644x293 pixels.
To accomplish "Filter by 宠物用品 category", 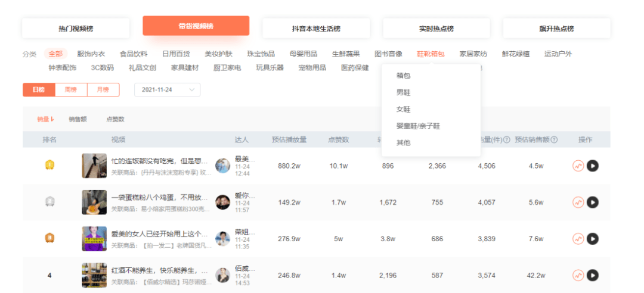I will coord(312,68).
